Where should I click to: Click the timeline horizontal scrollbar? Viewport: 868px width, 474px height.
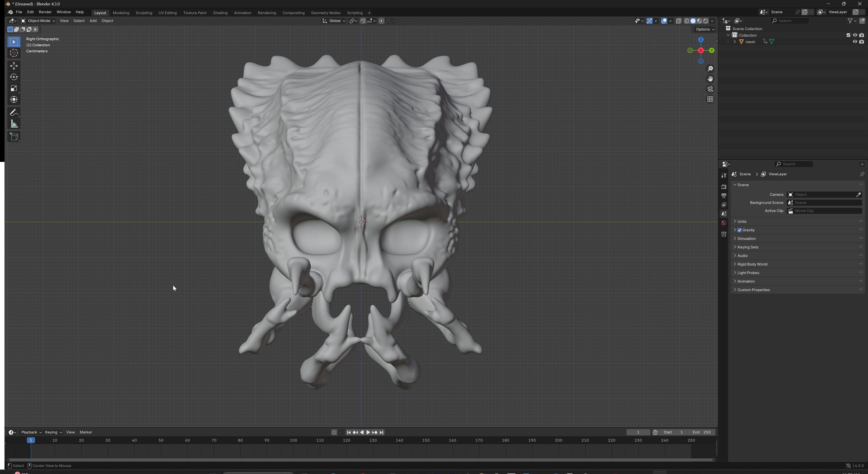pos(360,460)
